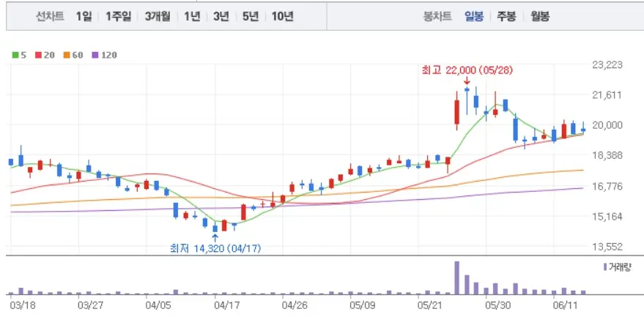Viewport: 644px width, 320px height.
Task: Switch to 주봉 weekly candles
Action: coord(506,16)
